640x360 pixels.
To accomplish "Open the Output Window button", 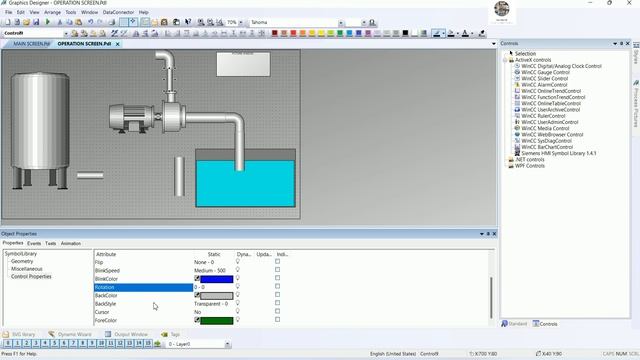I will 126,334.
